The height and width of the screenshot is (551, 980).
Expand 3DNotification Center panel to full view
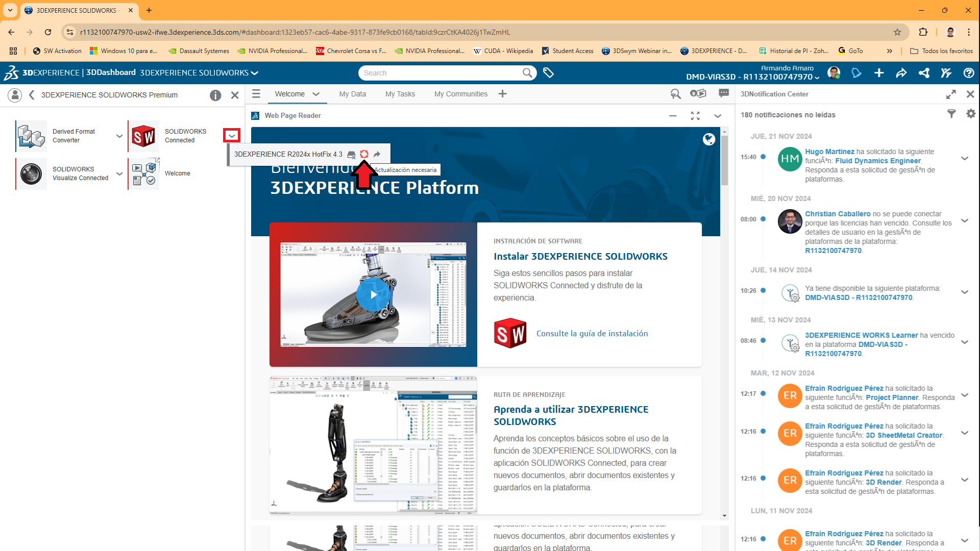[x=951, y=94]
